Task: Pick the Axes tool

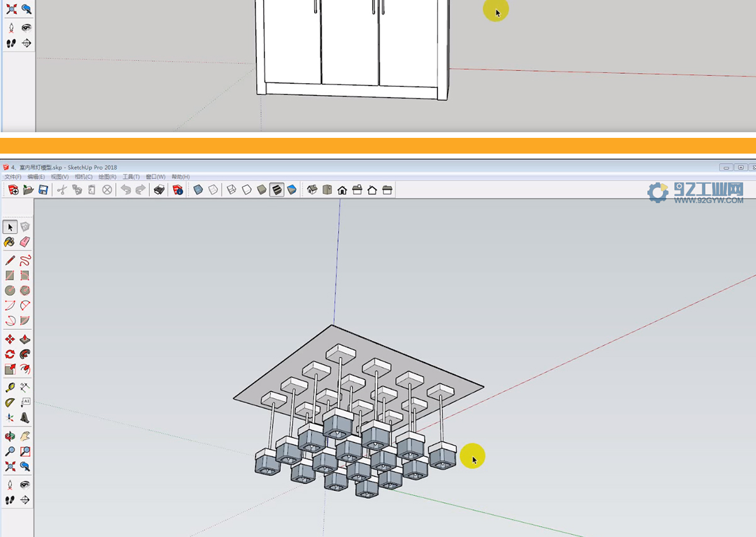Action: click(10, 417)
